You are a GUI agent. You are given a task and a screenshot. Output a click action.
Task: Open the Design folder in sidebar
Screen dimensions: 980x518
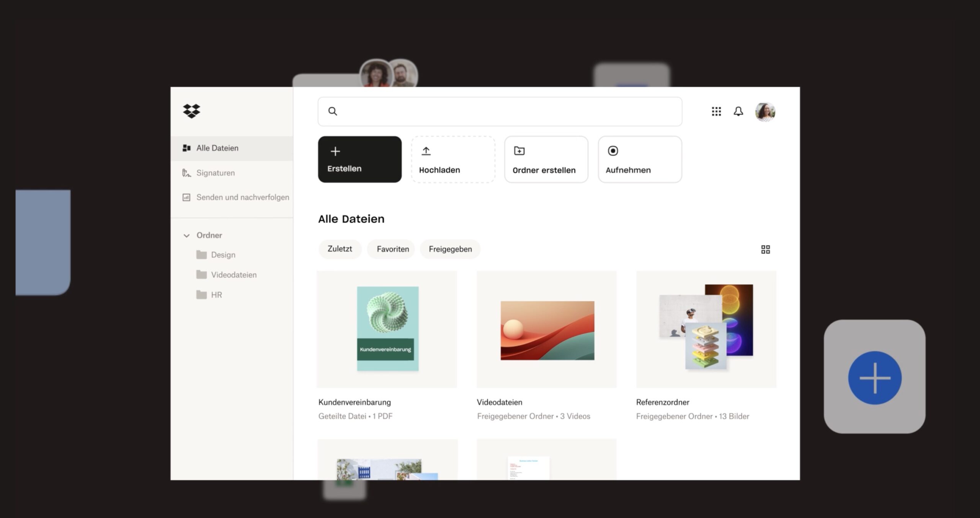(x=223, y=255)
